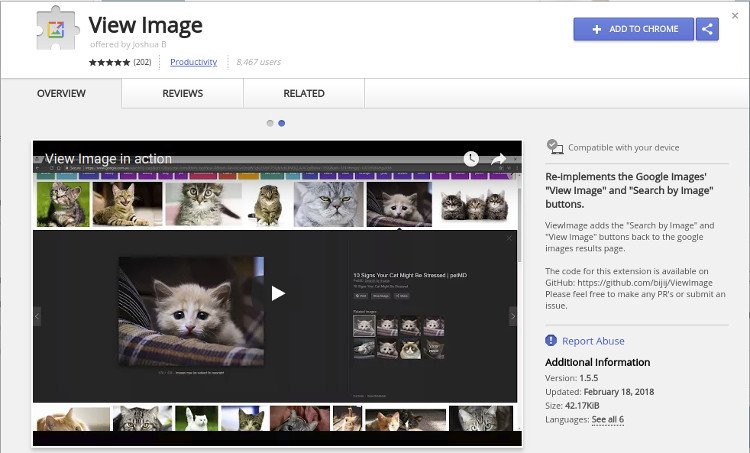This screenshot has width=750, height=453.
Task: Click the Add to Chrome button
Action: [633, 29]
